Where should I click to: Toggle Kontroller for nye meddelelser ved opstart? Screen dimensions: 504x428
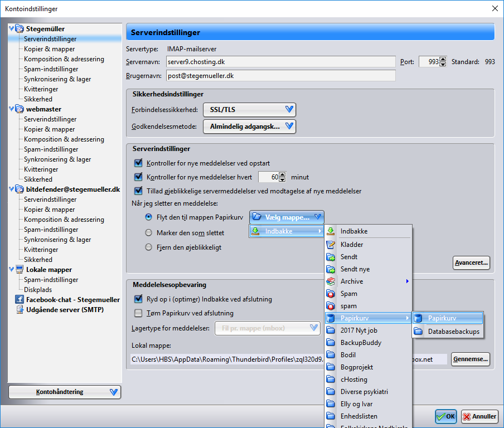138,163
